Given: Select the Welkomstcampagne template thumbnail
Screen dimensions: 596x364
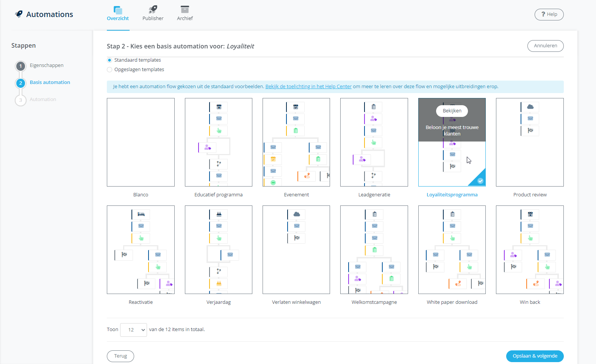Looking at the screenshot, I should 374,250.
